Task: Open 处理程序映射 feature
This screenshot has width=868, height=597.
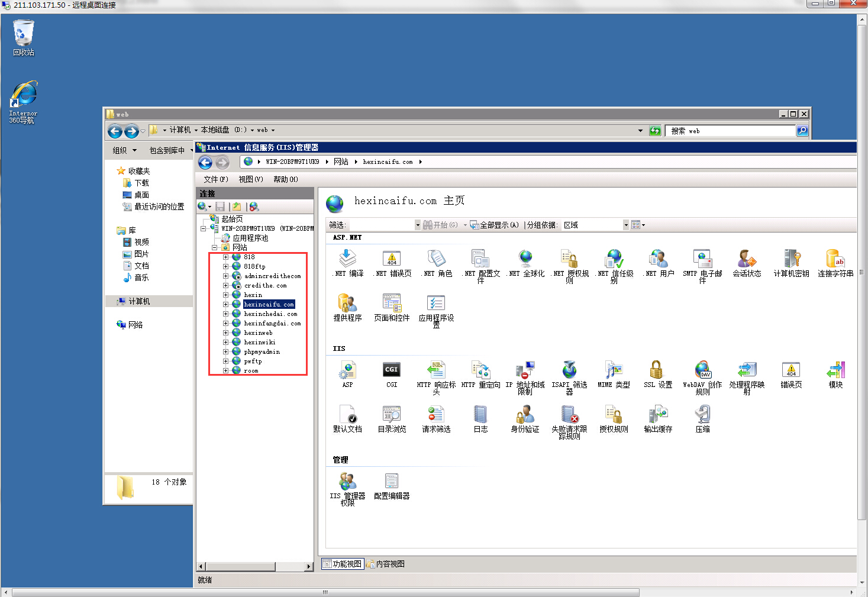Action: (x=747, y=377)
